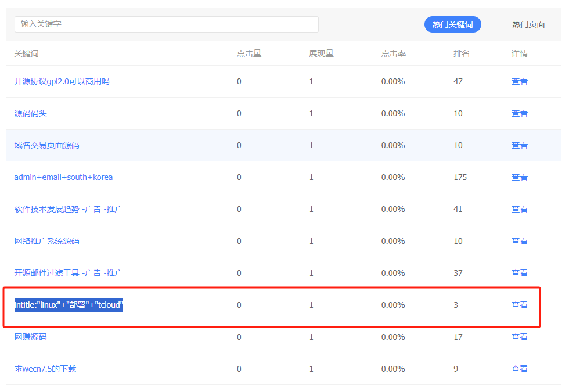
Task: Click 查看 for admin+email+south+korea row
Action: click(519, 177)
